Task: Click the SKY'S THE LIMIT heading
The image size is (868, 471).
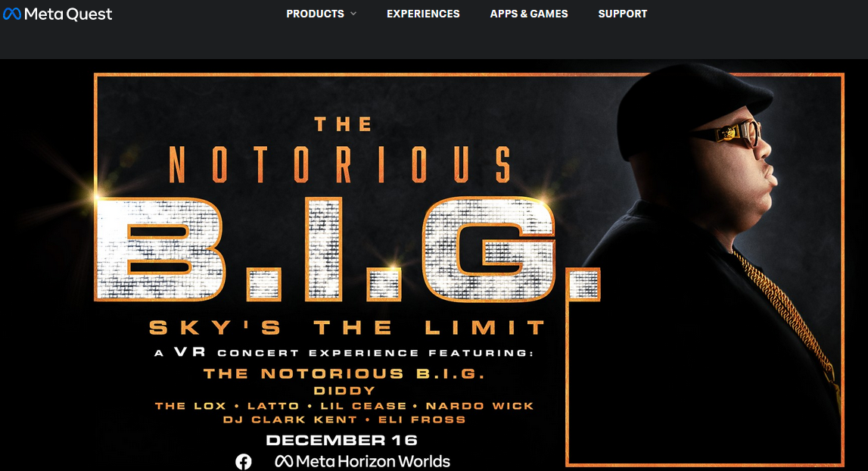Action: click(347, 327)
